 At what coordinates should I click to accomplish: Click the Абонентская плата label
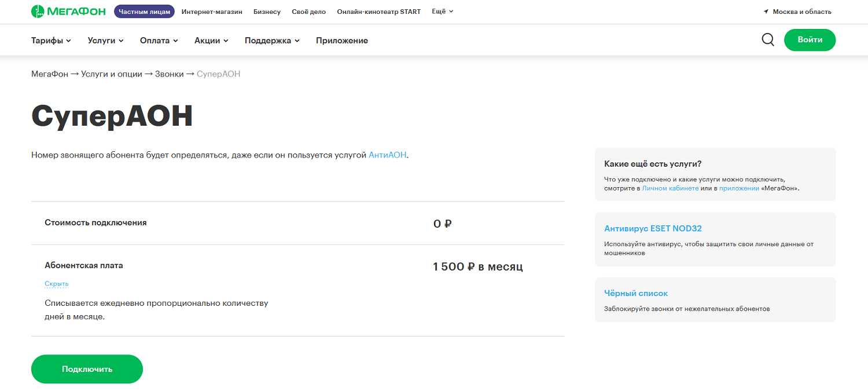[x=84, y=265]
